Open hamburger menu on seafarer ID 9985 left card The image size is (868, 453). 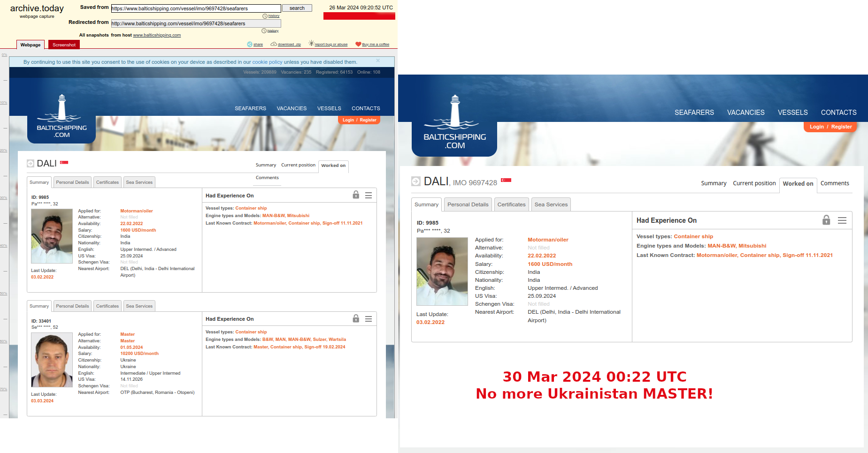click(x=369, y=195)
